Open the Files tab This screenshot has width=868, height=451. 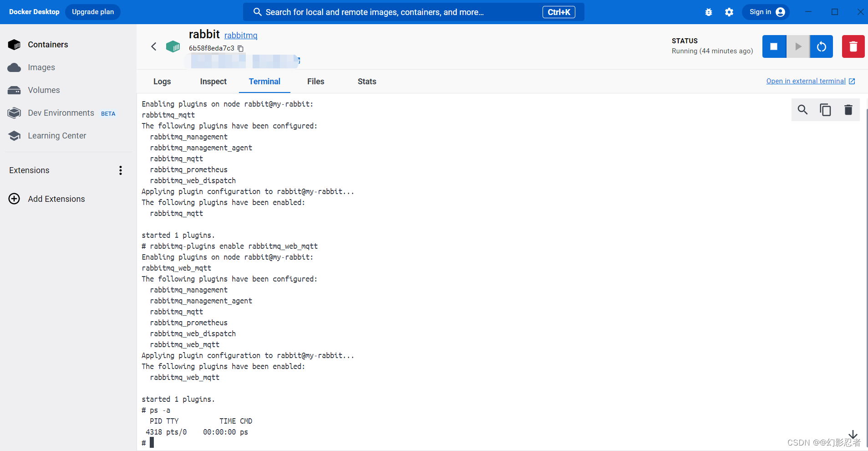(315, 82)
